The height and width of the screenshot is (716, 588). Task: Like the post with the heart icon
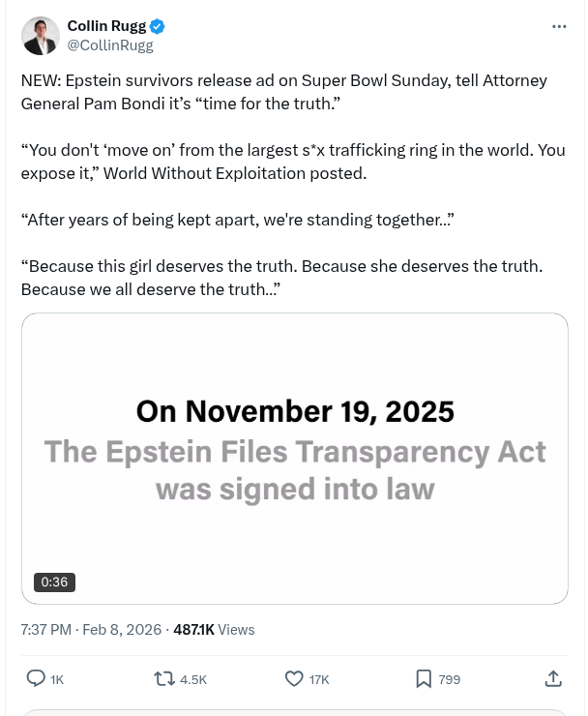pyautogui.click(x=294, y=679)
